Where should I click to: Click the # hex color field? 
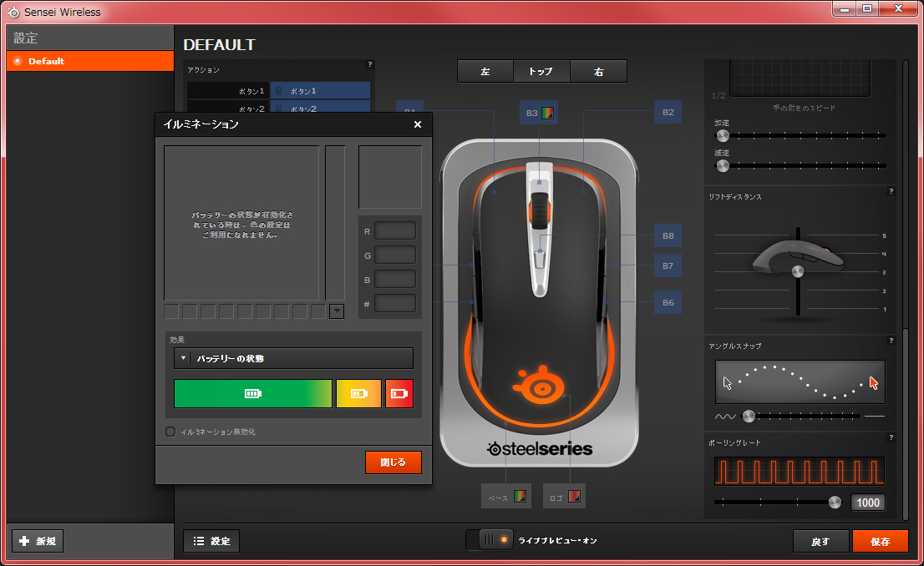coord(395,303)
